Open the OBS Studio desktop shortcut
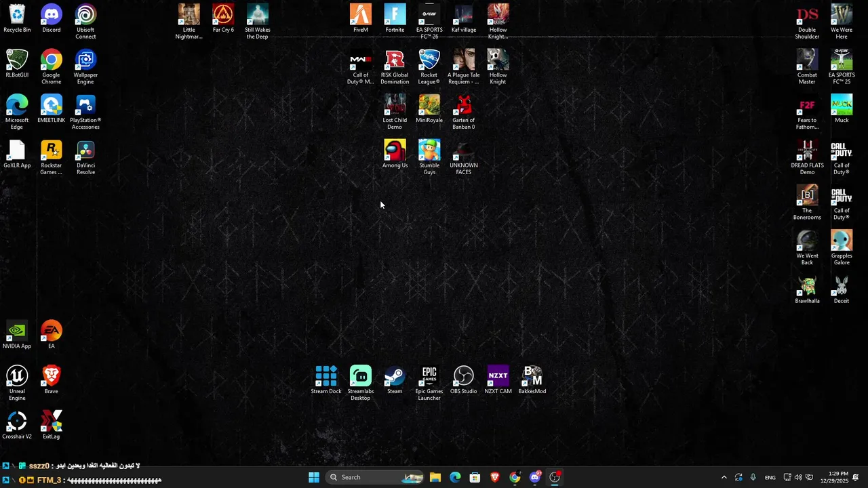The image size is (868, 488). tap(464, 380)
